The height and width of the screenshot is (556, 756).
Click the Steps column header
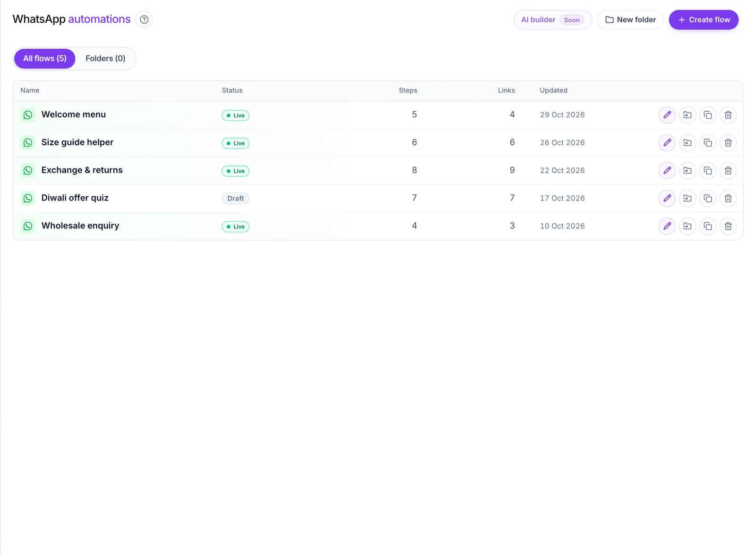coord(408,90)
